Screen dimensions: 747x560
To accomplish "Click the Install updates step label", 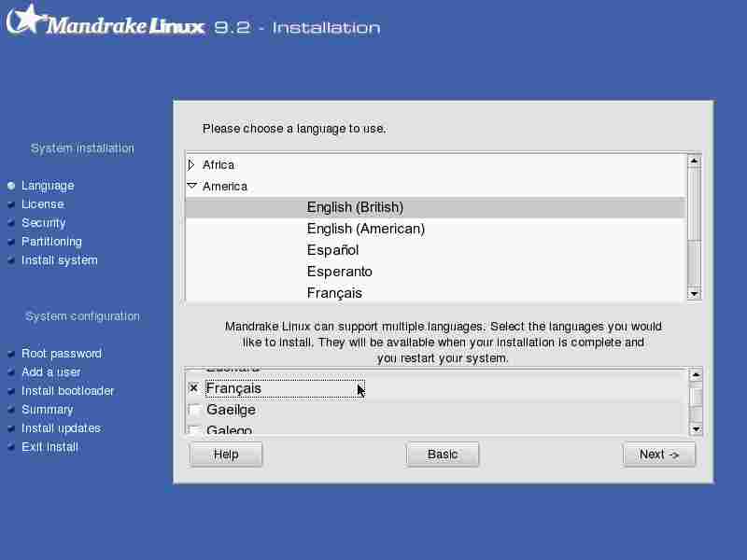I will (x=61, y=428).
